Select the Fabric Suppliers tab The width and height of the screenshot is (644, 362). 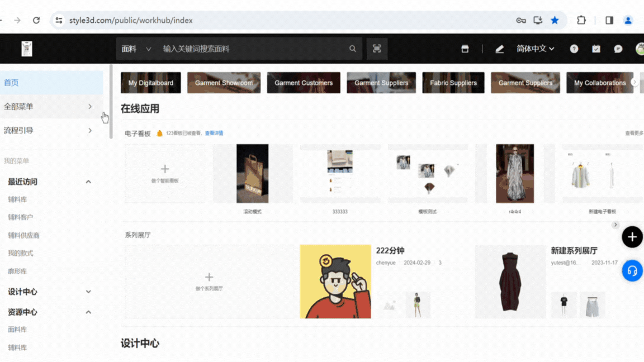click(x=453, y=83)
